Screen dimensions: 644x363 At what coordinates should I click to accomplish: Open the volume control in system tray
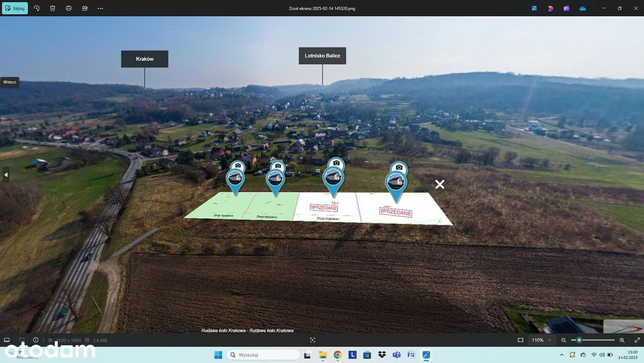[601, 355]
